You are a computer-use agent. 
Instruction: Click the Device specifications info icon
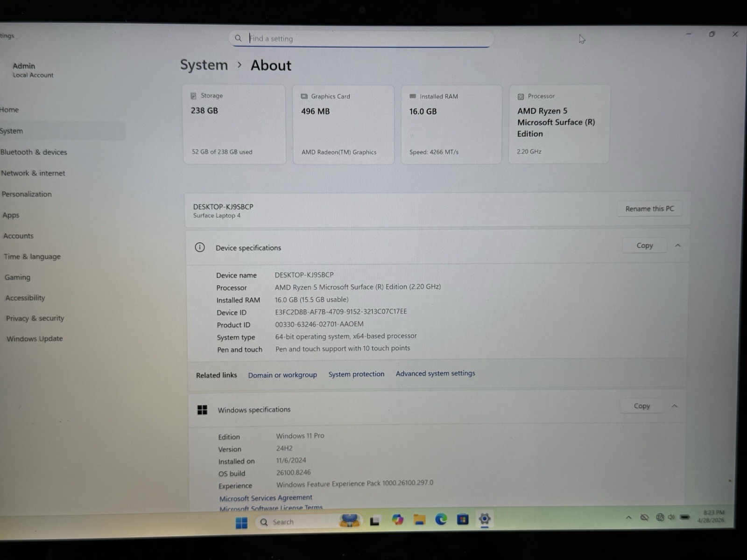coord(200,247)
